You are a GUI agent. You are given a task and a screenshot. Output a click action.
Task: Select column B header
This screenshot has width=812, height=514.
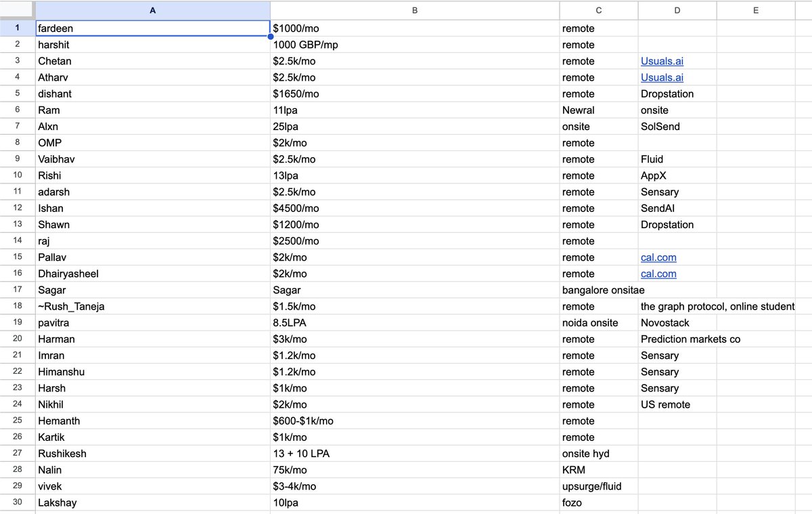click(415, 10)
